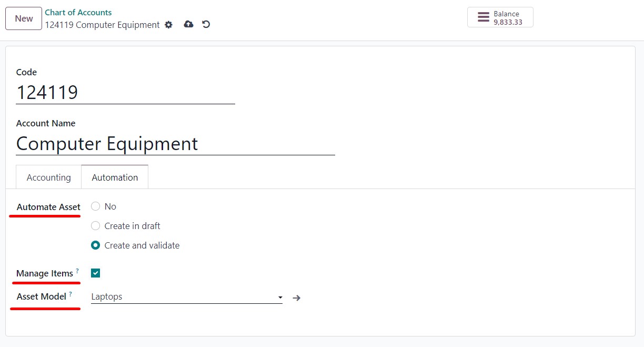Image resolution: width=644 pixels, height=347 pixels.
Task: Uncheck the Manage Items checkbox
Action: [95, 273]
